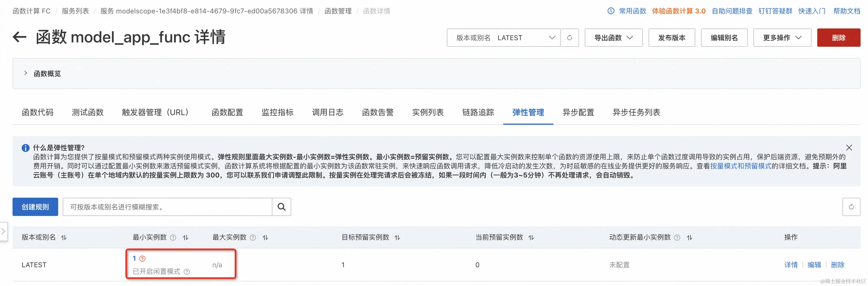This screenshot has height=286, width=868.
Task: Open the 调用日志 tab
Action: [328, 112]
